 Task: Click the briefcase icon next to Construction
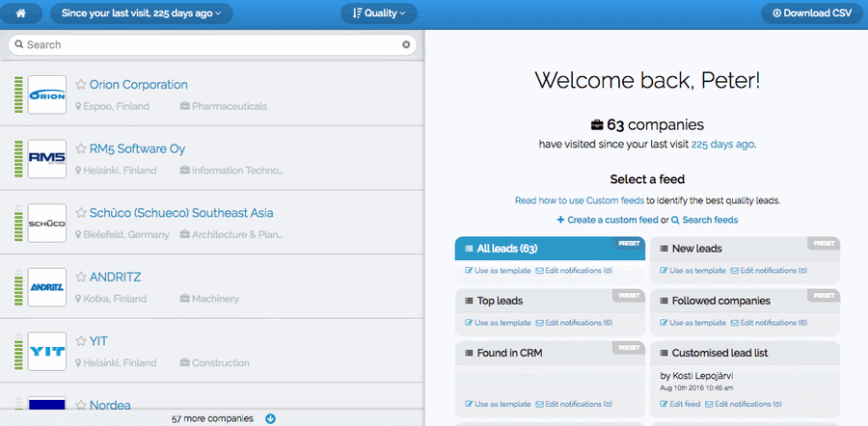(185, 363)
